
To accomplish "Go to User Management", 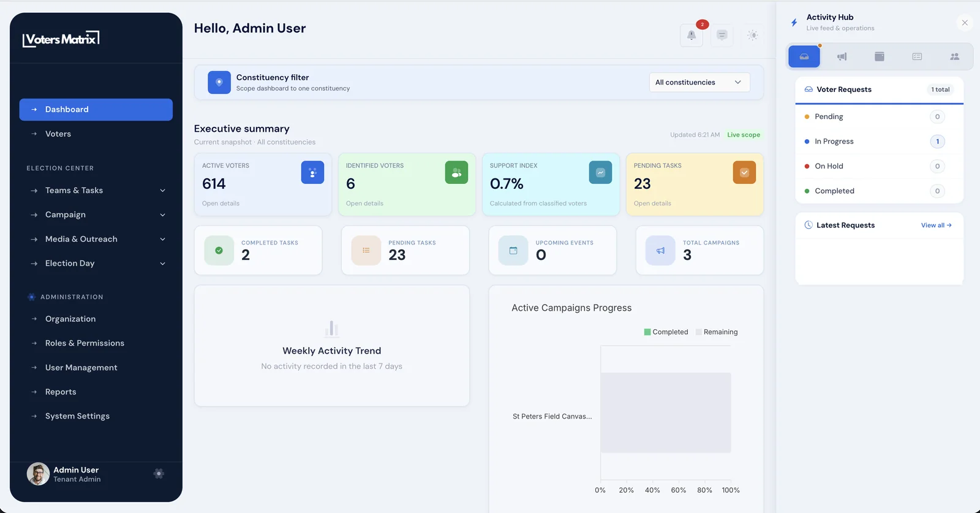I will 96,368.
